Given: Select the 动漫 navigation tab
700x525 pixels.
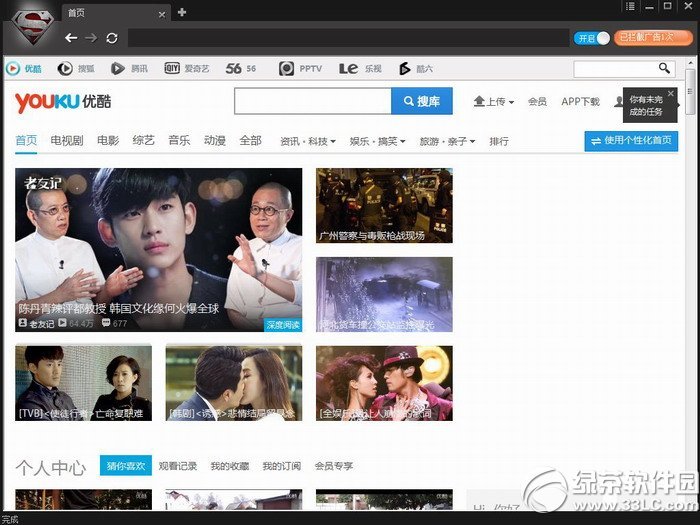Looking at the screenshot, I should pyautogui.click(x=215, y=141).
